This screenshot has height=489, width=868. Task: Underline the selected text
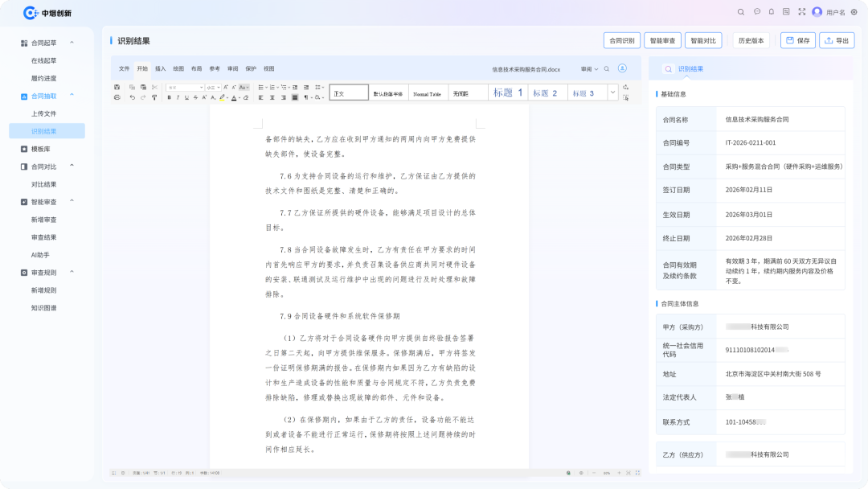186,97
